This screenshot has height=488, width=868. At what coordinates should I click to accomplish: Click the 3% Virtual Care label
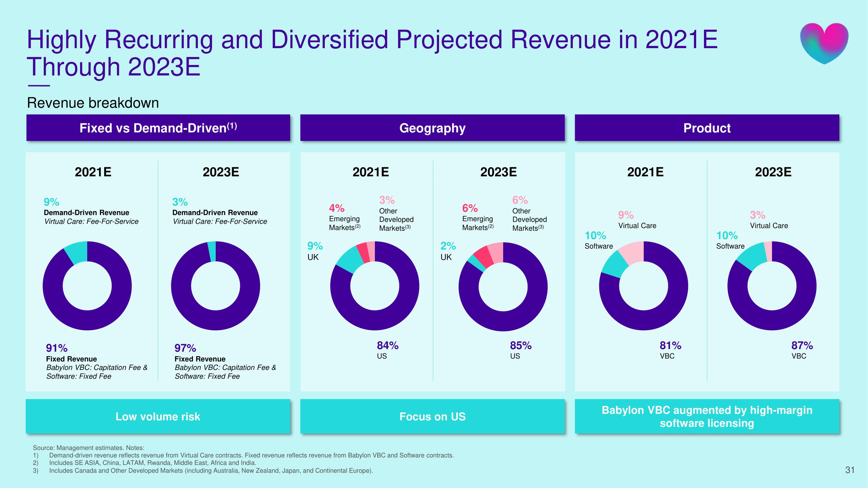[769, 220]
